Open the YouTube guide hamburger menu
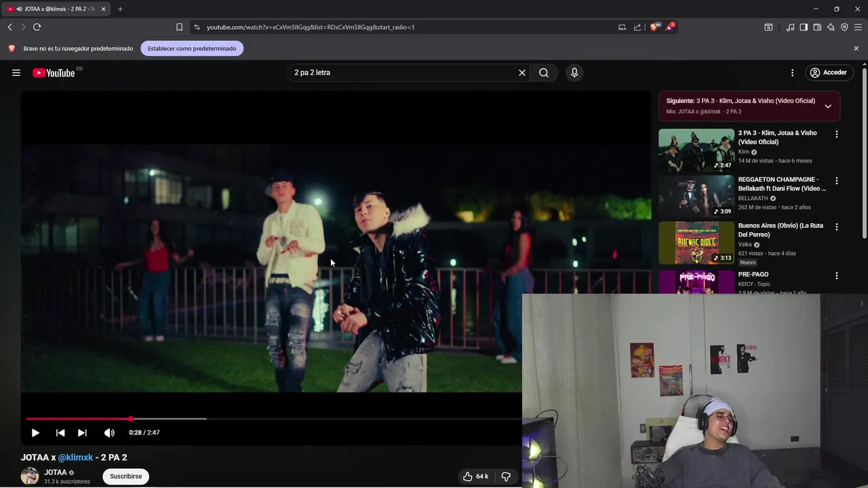 click(x=16, y=73)
